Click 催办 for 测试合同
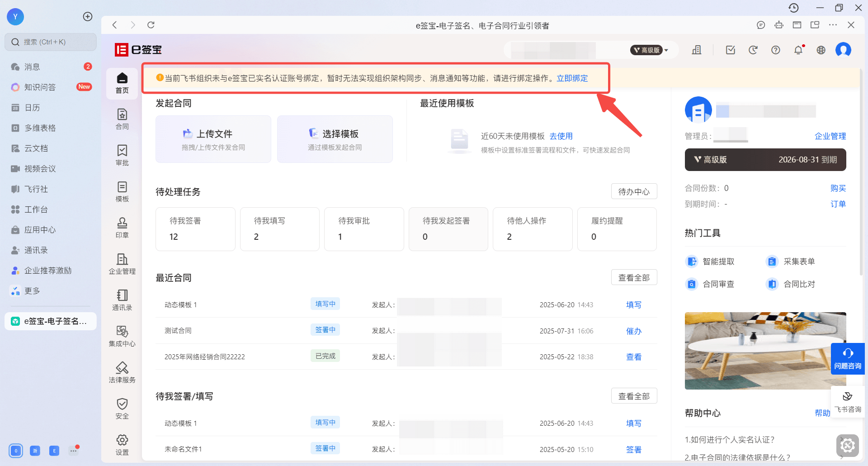 click(x=634, y=331)
